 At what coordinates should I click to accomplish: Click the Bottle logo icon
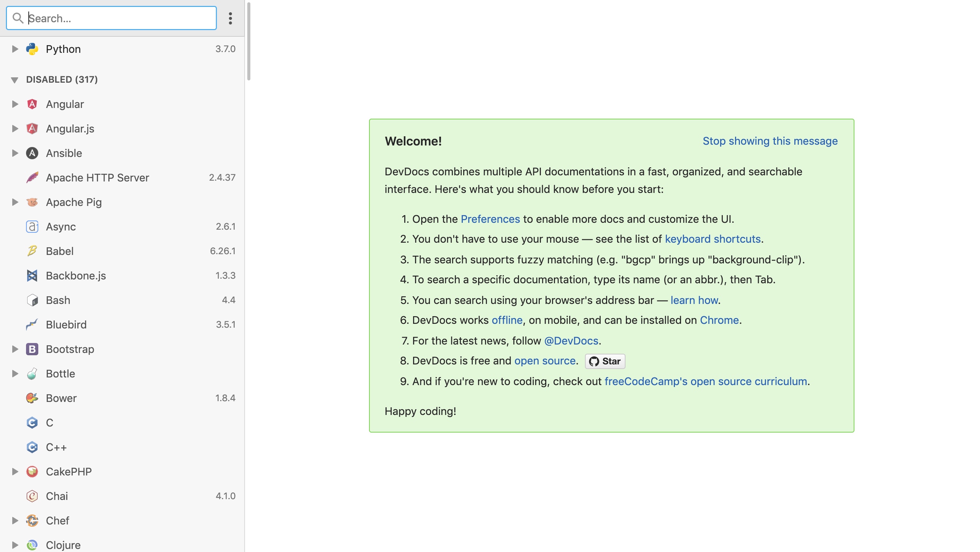32,374
